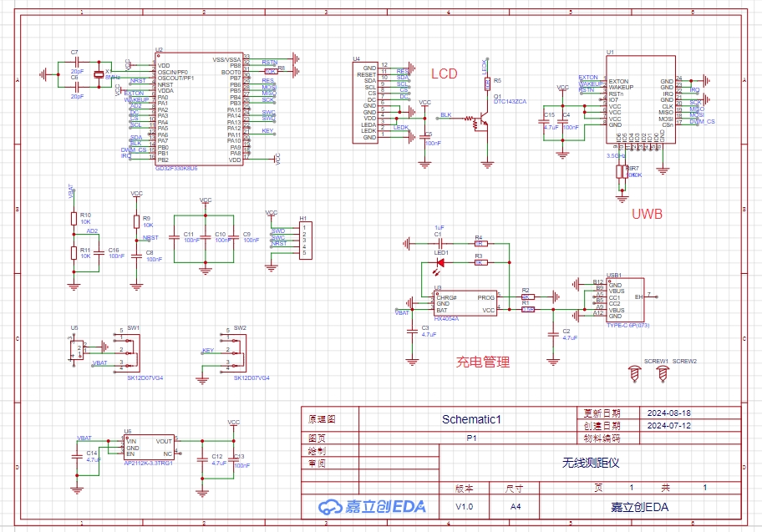762x532 pixels.
Task: Click resistor R11 10K in the divider
Action: coord(74,253)
